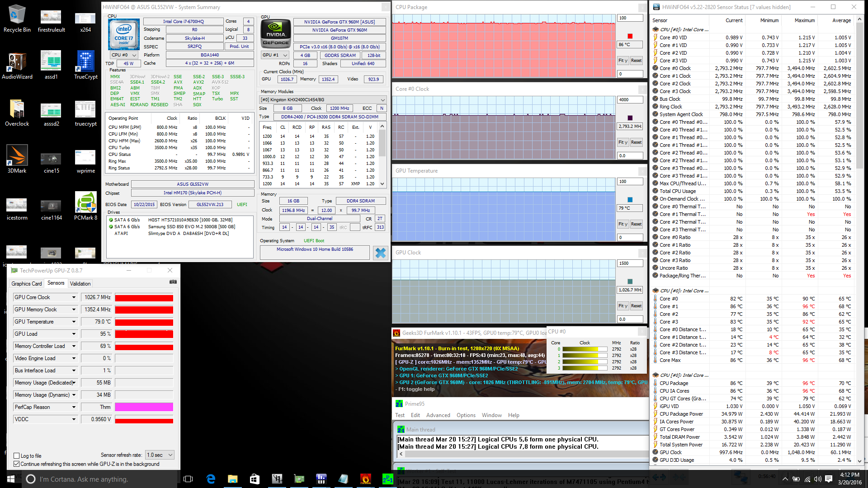Open the GPU Temperature sensor dropdown
The height and width of the screenshot is (488, 868).
click(74, 322)
